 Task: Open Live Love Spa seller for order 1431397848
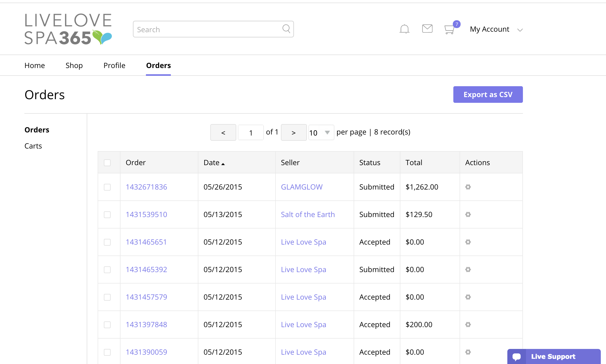(x=304, y=325)
